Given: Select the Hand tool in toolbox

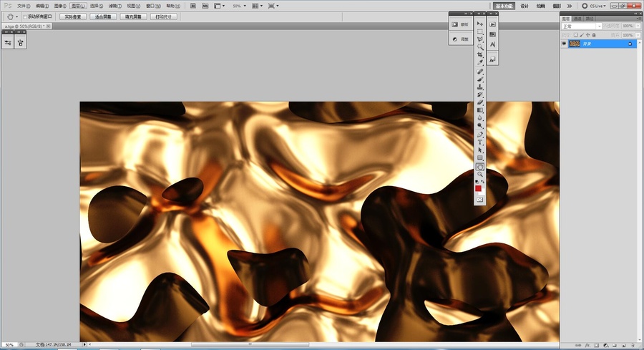Looking at the screenshot, I should [479, 167].
